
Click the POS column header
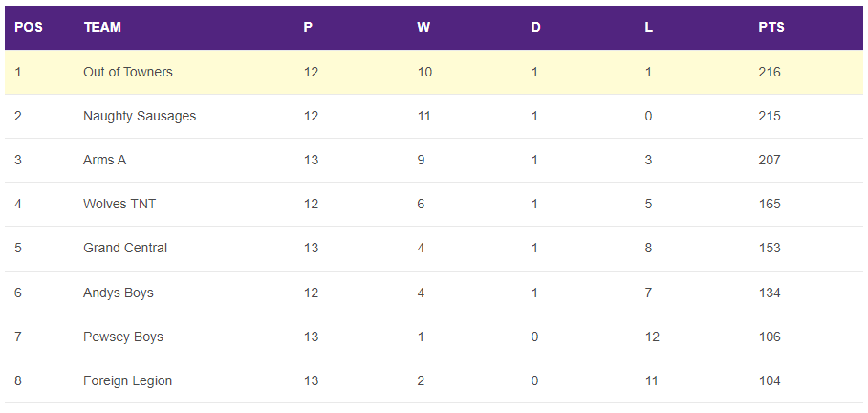29,27
